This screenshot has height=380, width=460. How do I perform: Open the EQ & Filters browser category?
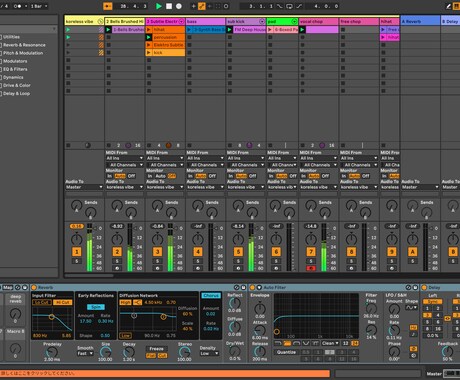[x=15, y=69]
